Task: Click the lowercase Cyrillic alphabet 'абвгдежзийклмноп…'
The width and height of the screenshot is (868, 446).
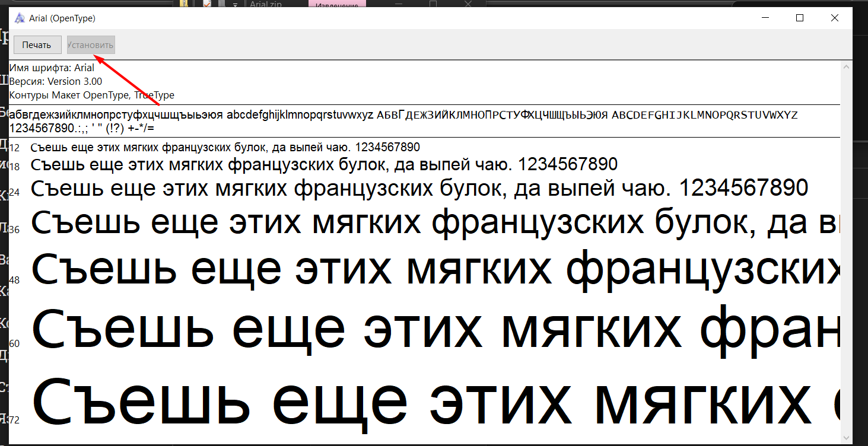Action: click(116, 114)
